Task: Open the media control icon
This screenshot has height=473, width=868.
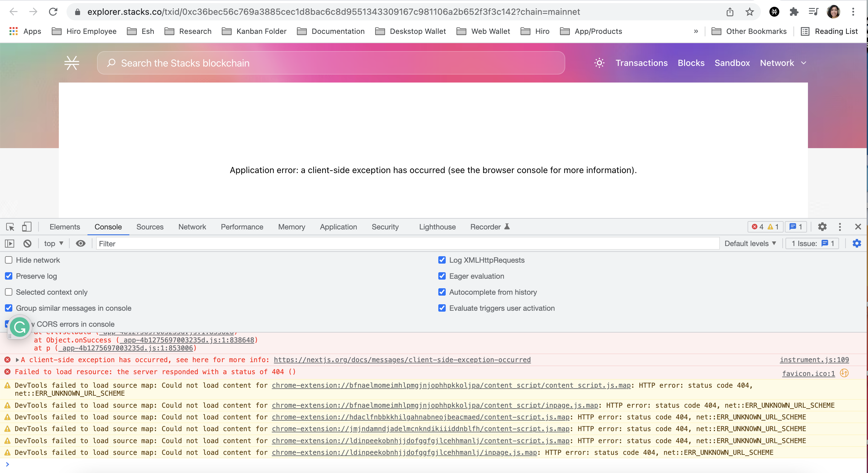Action: click(813, 12)
